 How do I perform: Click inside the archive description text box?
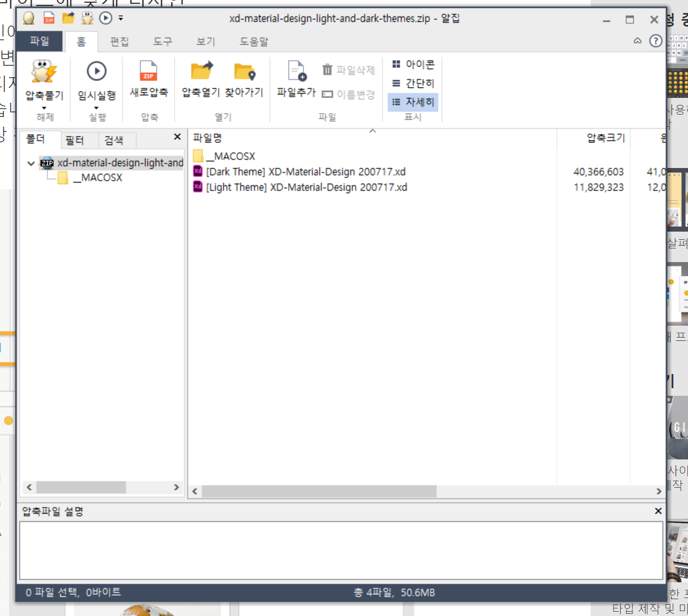[x=341, y=551]
